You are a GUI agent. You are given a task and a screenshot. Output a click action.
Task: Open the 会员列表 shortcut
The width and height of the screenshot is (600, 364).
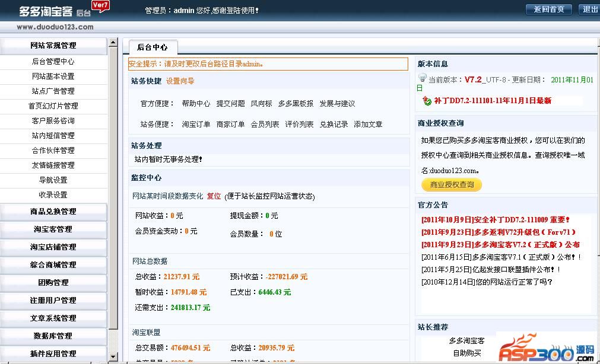pos(265,124)
